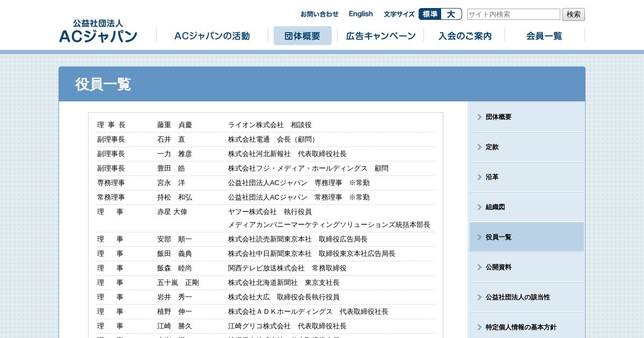This screenshot has height=338, width=644.
Task: Open 沿革 in the sidebar
Action: coord(526,177)
